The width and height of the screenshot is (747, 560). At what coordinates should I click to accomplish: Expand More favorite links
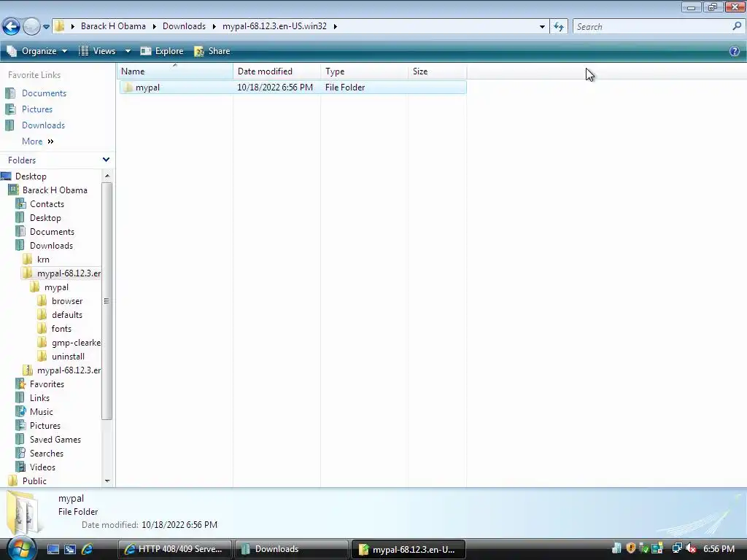coord(38,141)
